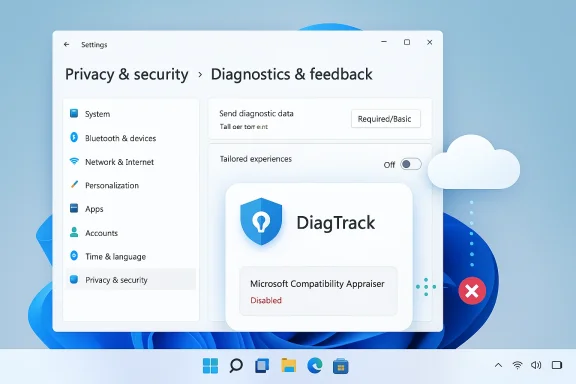Open System in the sidebar
576x384 pixels.
[x=130, y=114]
